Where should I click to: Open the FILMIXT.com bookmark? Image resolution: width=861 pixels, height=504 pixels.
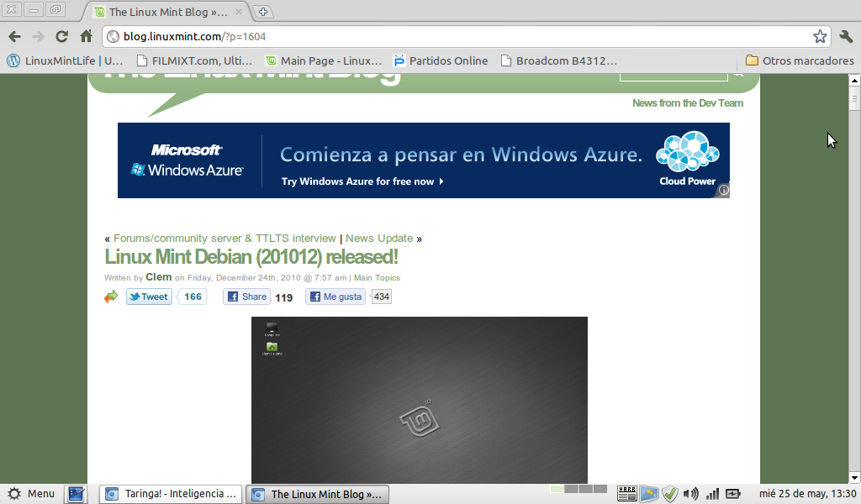[194, 60]
